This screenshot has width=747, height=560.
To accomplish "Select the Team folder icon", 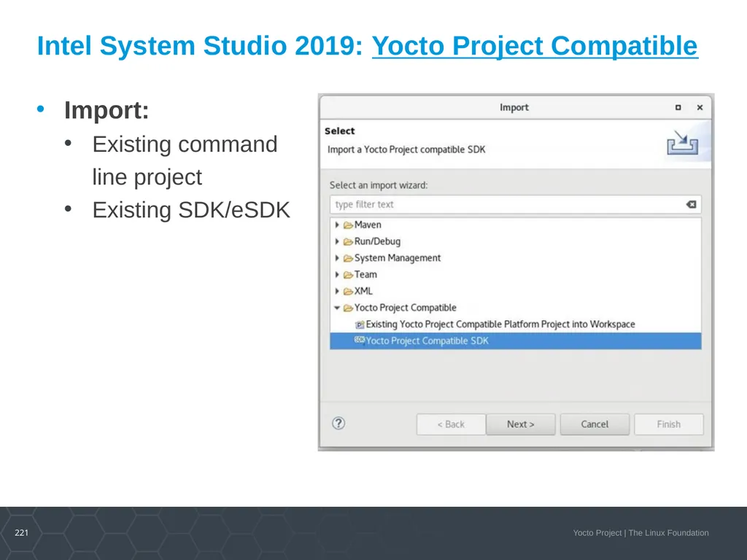I will coord(348,275).
